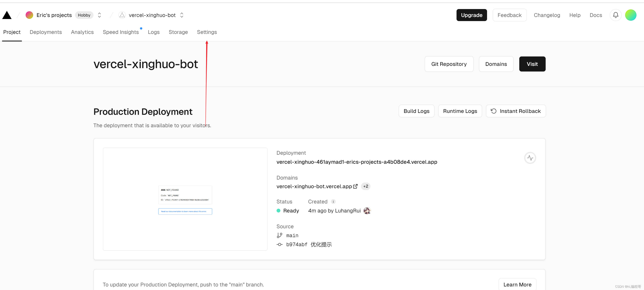This screenshot has width=644, height=290.
Task: Click the main branch name
Action: click(292, 236)
